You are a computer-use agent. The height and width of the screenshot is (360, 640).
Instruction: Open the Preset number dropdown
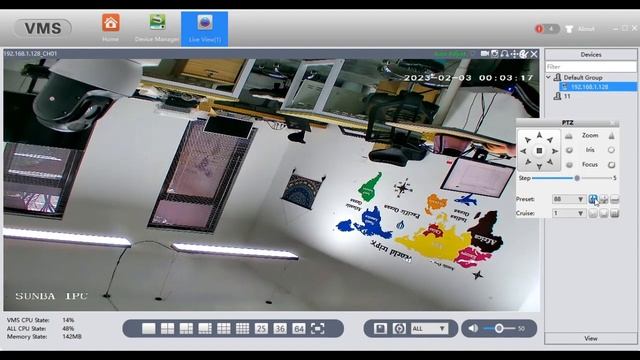coord(569,199)
